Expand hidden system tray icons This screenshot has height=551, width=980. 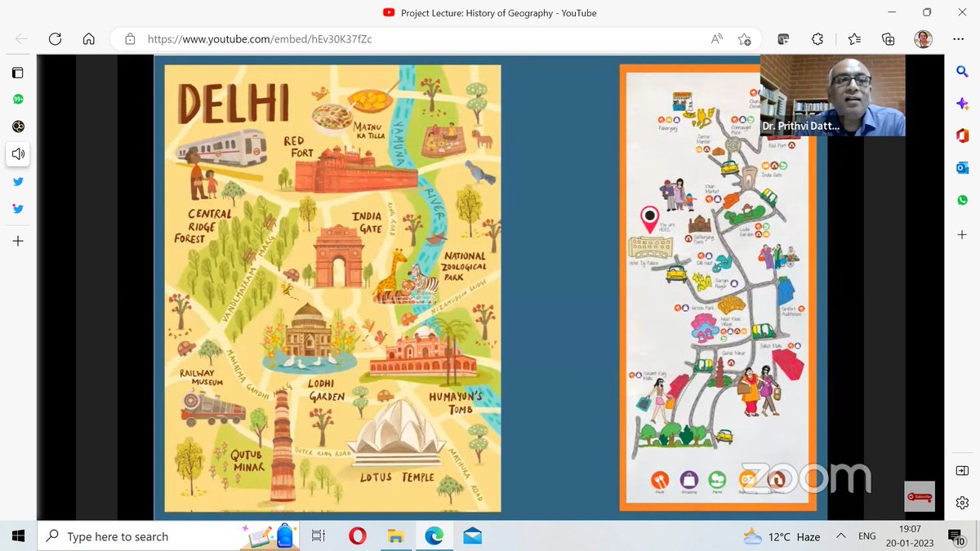click(840, 536)
